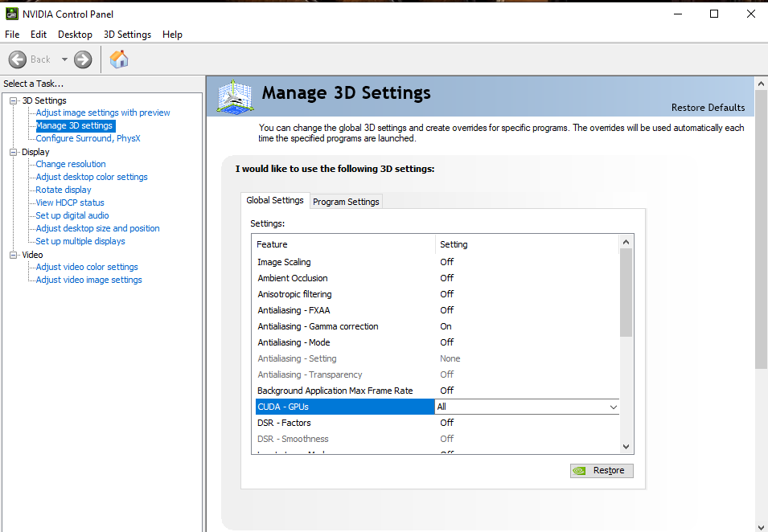This screenshot has width=768, height=532.
Task: Select Antialiasing - FXAA row
Action: pyautogui.click(x=437, y=310)
